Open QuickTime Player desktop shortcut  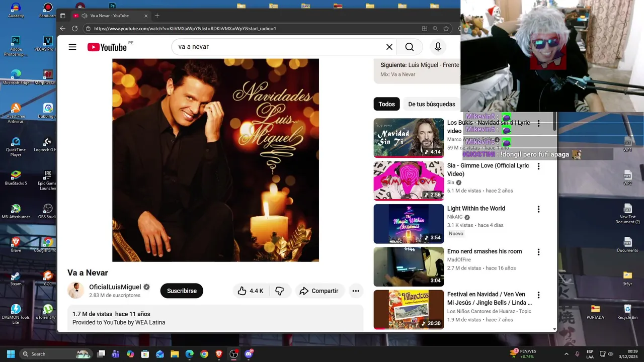pyautogui.click(x=16, y=146)
